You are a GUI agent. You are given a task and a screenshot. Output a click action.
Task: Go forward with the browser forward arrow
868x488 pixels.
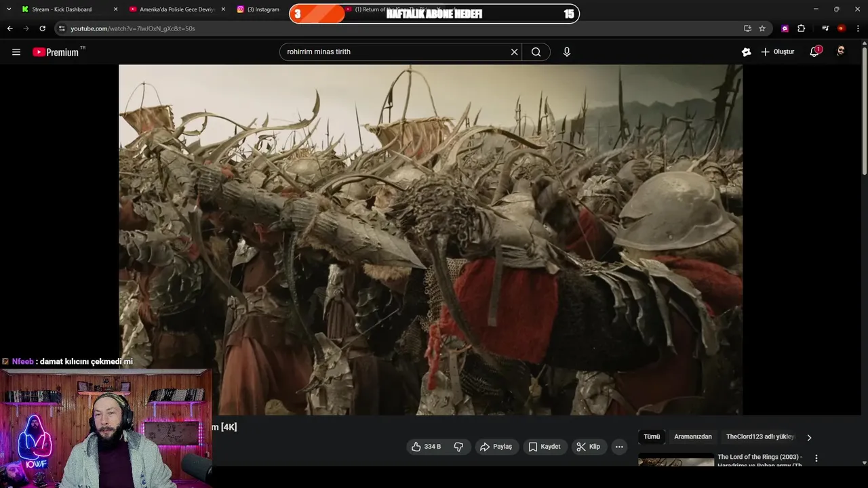tap(26, 28)
